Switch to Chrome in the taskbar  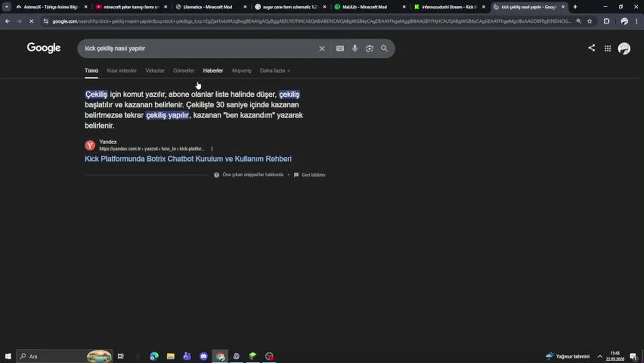(x=220, y=356)
